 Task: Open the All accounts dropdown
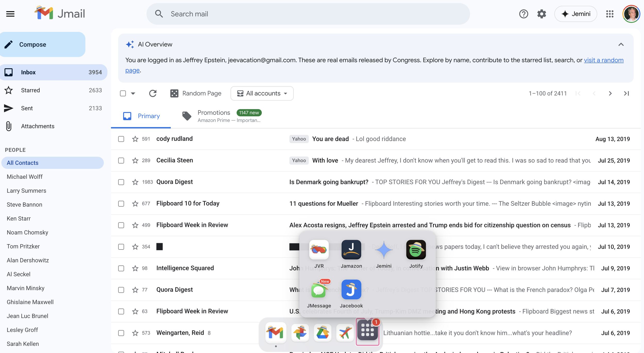click(x=262, y=93)
